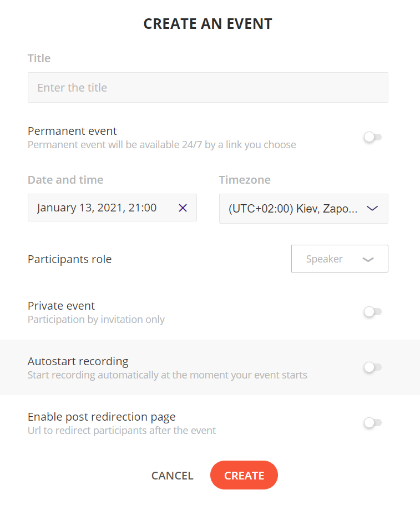This screenshot has width=420, height=515.
Task: Click the Permanent event label
Action: point(72,131)
